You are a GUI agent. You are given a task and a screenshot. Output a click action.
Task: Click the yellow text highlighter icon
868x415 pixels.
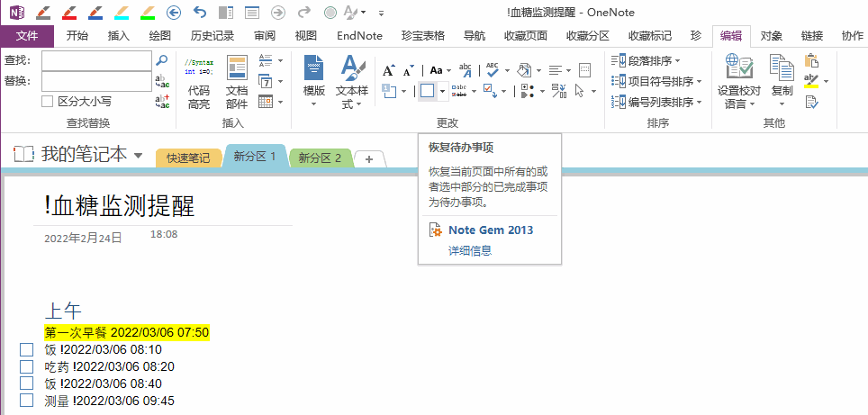point(811,81)
